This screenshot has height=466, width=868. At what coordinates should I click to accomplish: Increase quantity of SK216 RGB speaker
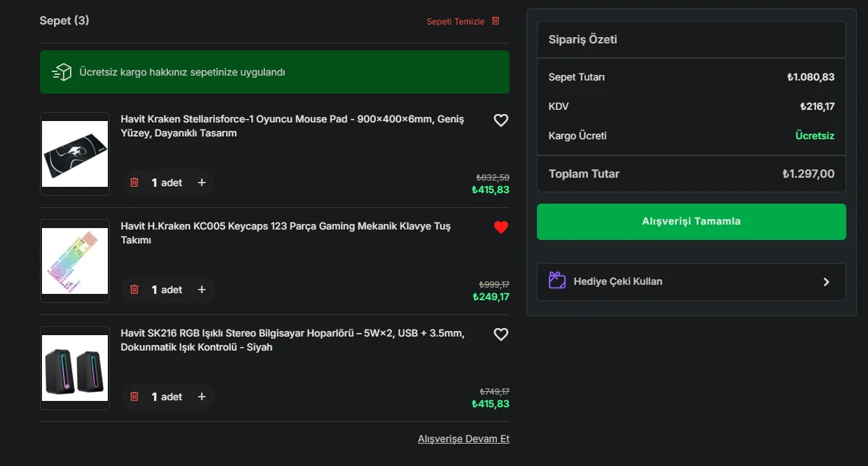202,397
